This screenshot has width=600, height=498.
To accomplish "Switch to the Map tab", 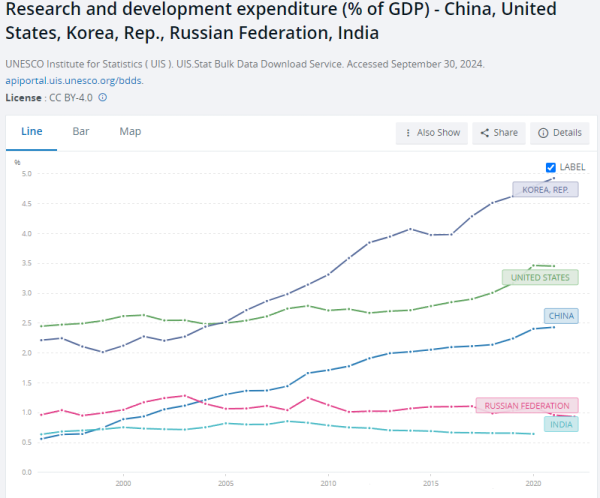I will point(130,132).
